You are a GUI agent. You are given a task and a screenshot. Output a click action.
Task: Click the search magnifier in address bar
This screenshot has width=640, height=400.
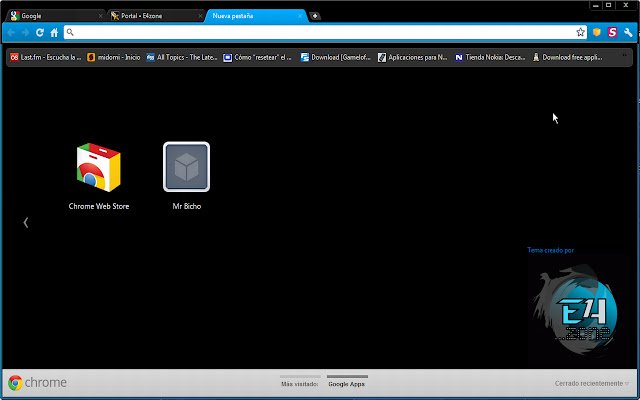pos(70,32)
